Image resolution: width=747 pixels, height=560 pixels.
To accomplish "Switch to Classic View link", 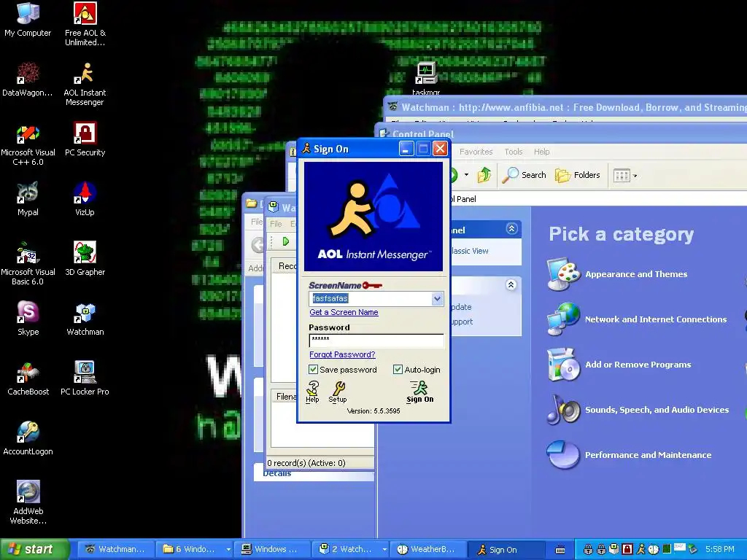I will click(470, 251).
